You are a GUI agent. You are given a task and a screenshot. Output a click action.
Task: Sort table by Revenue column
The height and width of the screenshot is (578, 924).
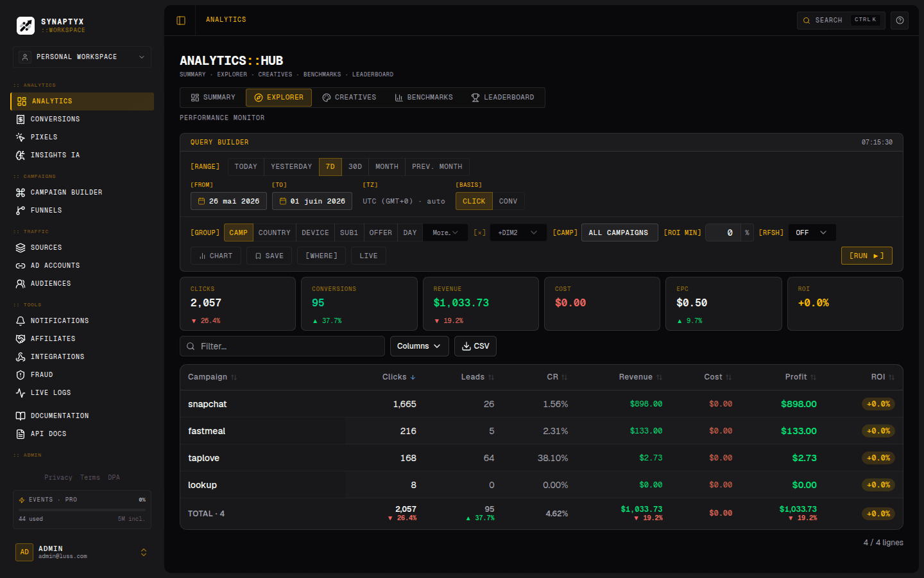[640, 377]
